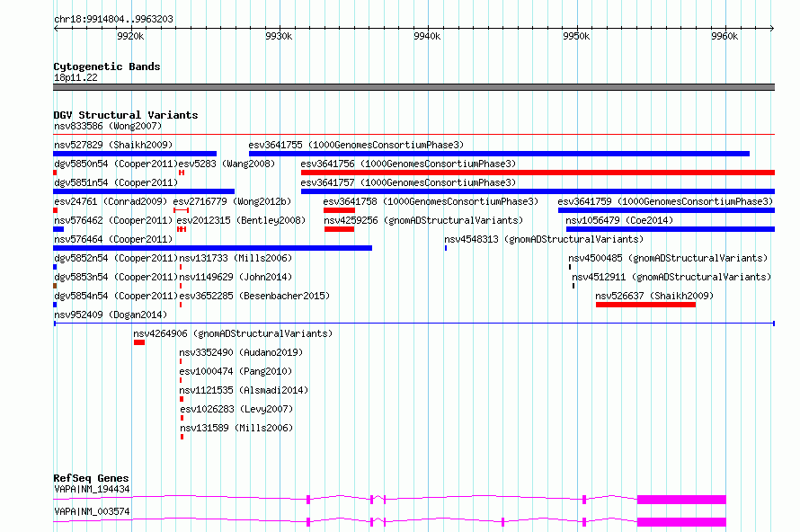This screenshot has width=800, height=532.
Task: Select nsv1121535 (Alsmadi2014) label
Action: tap(244, 390)
